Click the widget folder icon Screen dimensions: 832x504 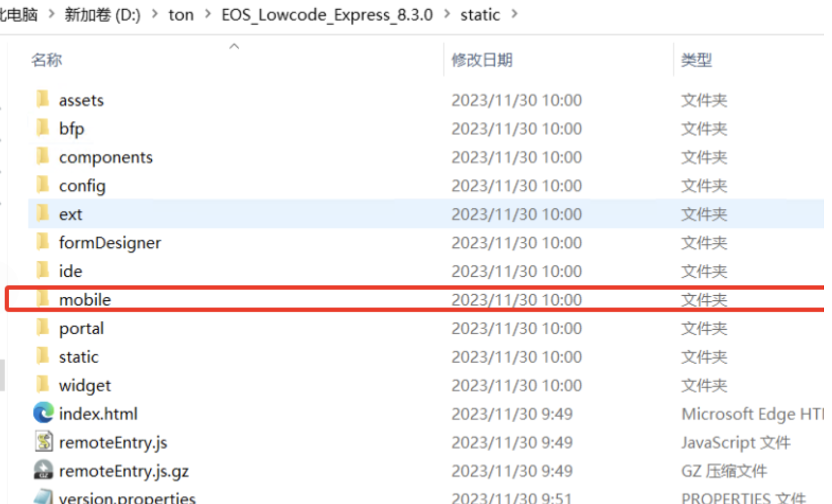pos(43,384)
